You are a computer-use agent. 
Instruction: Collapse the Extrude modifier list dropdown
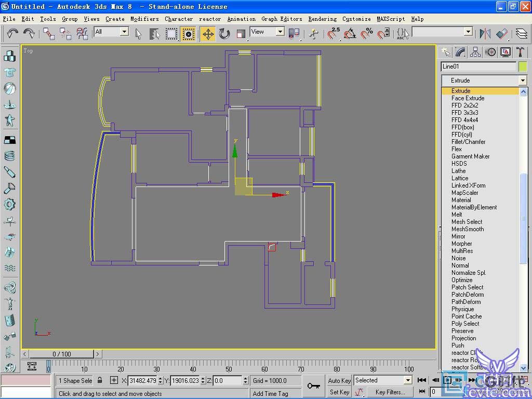click(523, 81)
